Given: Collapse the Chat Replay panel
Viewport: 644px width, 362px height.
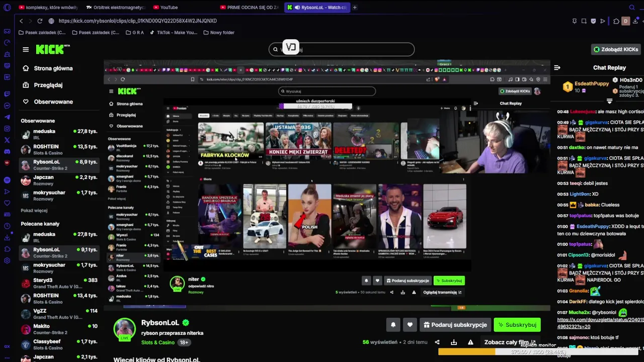Looking at the screenshot, I should click(557, 67).
